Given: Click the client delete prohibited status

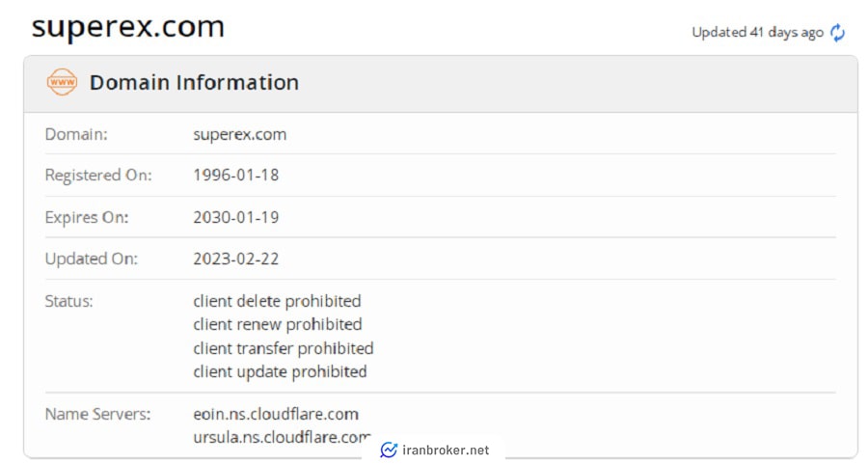Looking at the screenshot, I should [x=277, y=301].
